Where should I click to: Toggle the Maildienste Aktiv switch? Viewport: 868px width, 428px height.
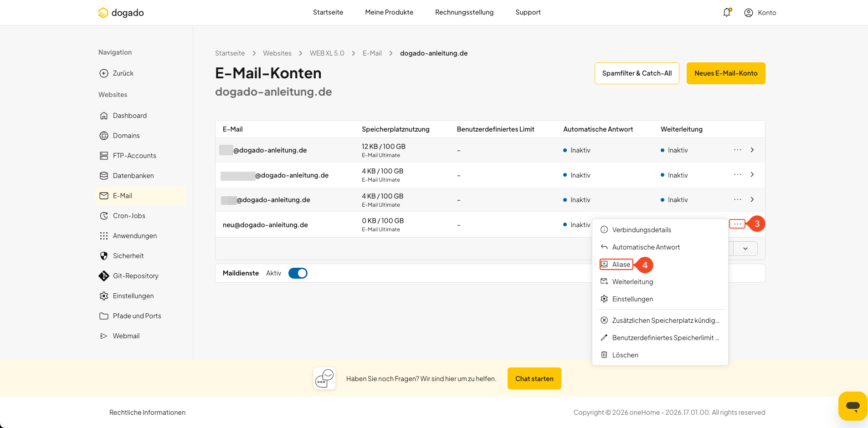(298, 273)
